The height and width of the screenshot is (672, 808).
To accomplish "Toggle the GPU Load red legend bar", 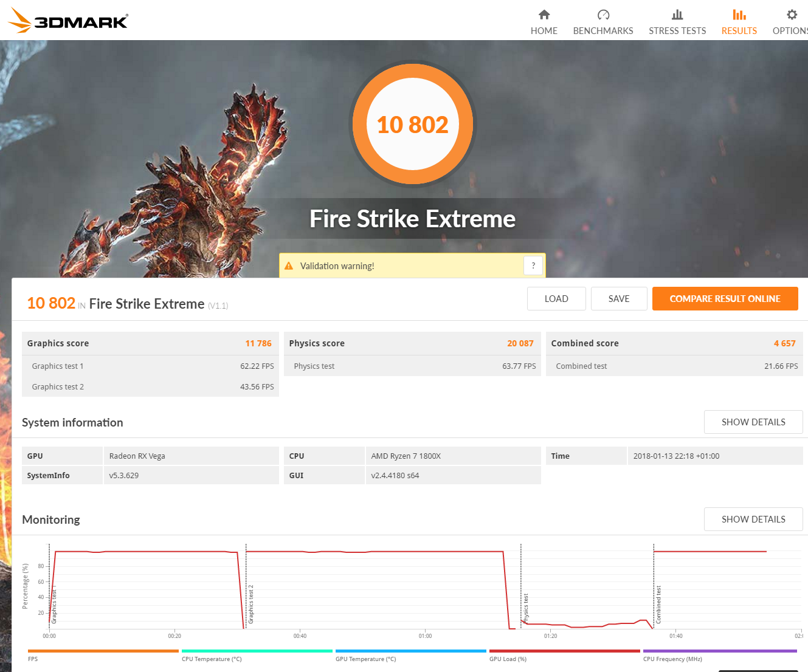I will [x=565, y=651].
